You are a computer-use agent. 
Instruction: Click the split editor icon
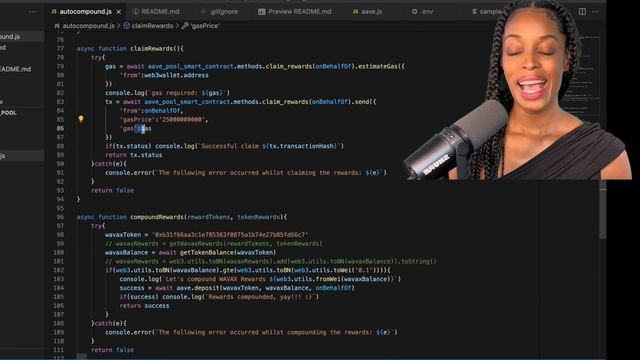tap(582, 11)
